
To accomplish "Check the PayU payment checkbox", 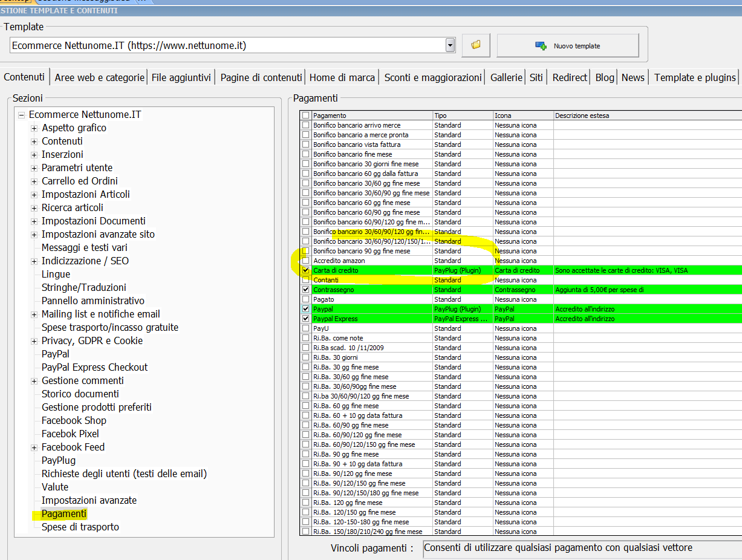I will pos(306,328).
